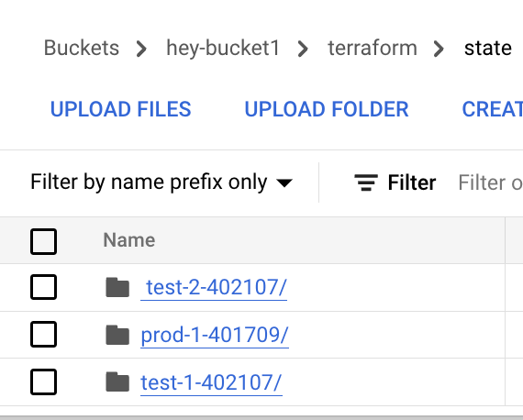Check the box for prod-1-401709 folder
523x420 pixels.
click(x=43, y=335)
